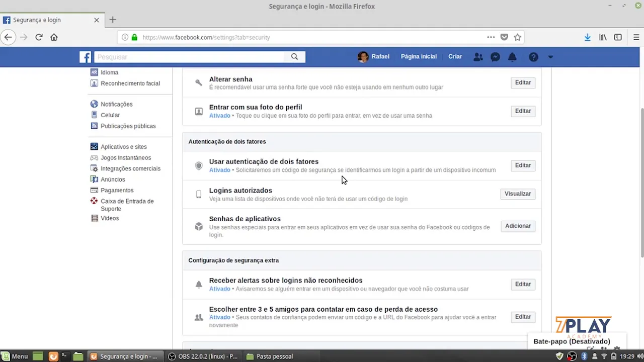Open the Criar menu in the header
This screenshot has width=644, height=362.
tap(455, 57)
